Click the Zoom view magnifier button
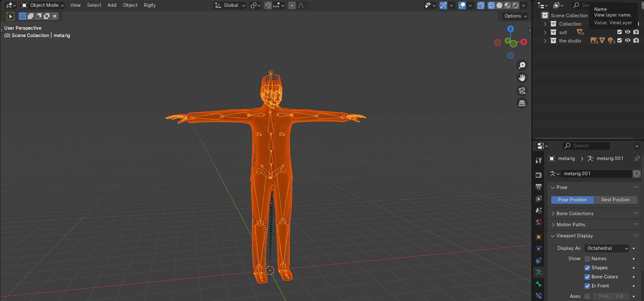Viewport: 644px width, 301px height. click(522, 65)
